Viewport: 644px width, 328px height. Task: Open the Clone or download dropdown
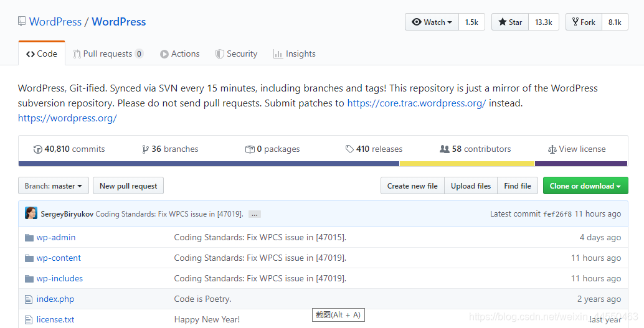pos(585,186)
